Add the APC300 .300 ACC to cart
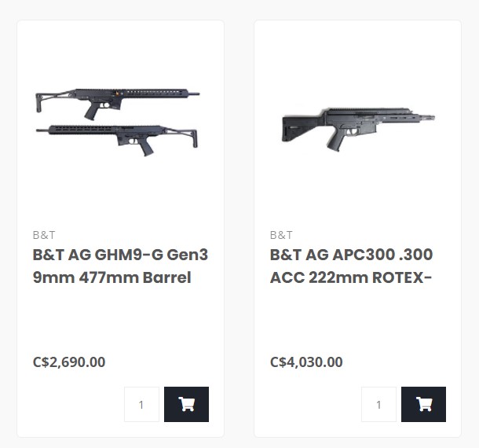 coord(423,404)
